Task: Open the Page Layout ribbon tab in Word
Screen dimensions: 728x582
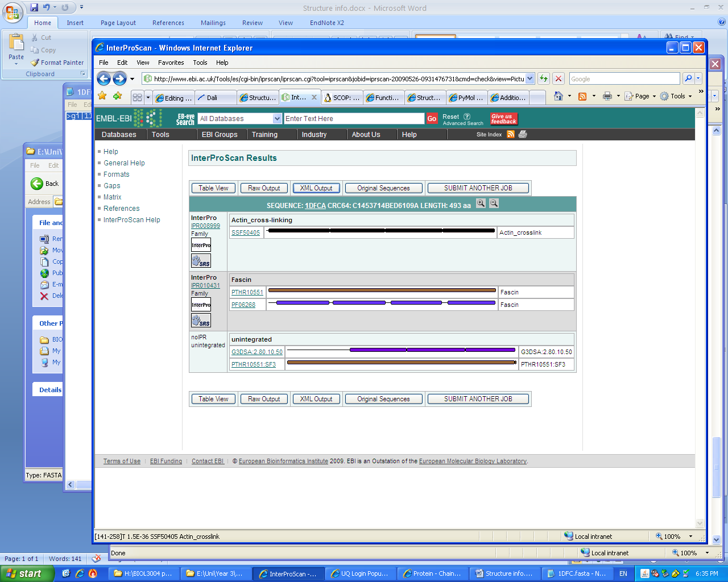Action: coord(118,23)
